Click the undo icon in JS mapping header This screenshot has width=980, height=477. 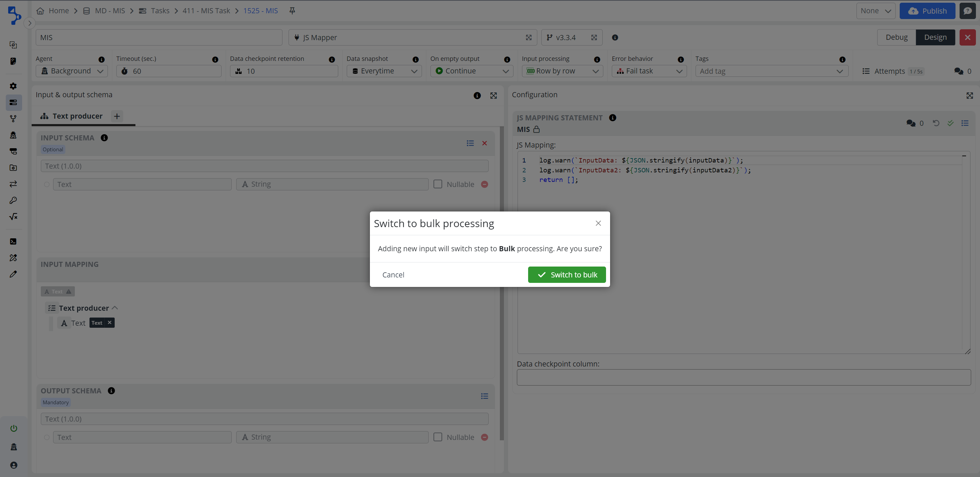[x=936, y=123]
